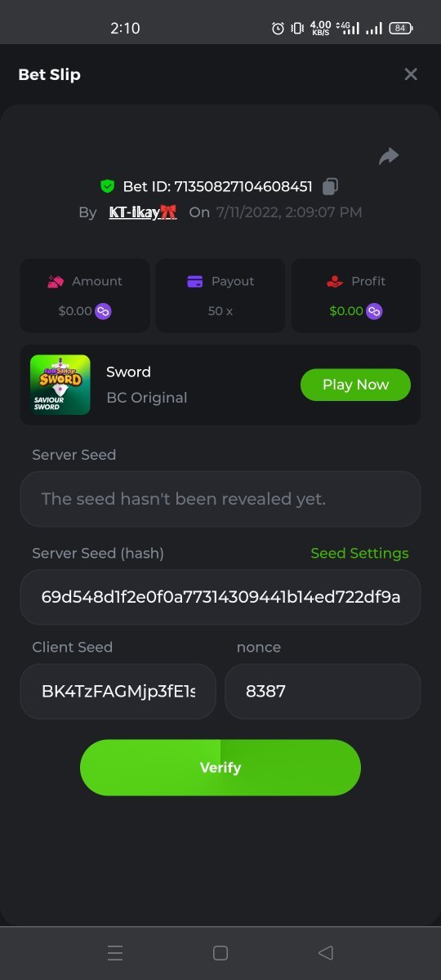Copy the Bet ID with the clipboard icon

(x=330, y=187)
